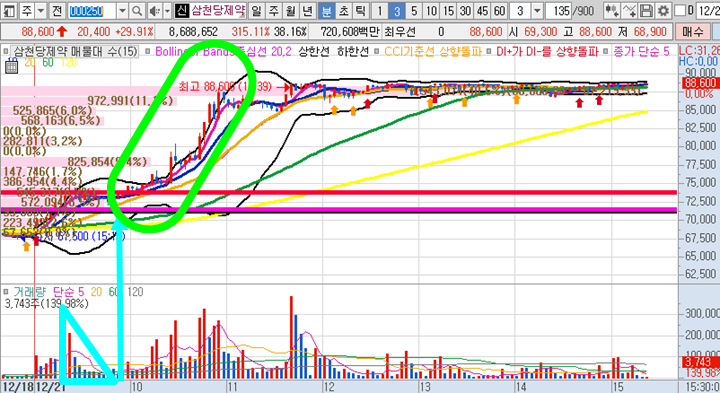720x393 pixels.
Task: Open the dropdown arrow beside speaker icon
Action: pos(167,10)
